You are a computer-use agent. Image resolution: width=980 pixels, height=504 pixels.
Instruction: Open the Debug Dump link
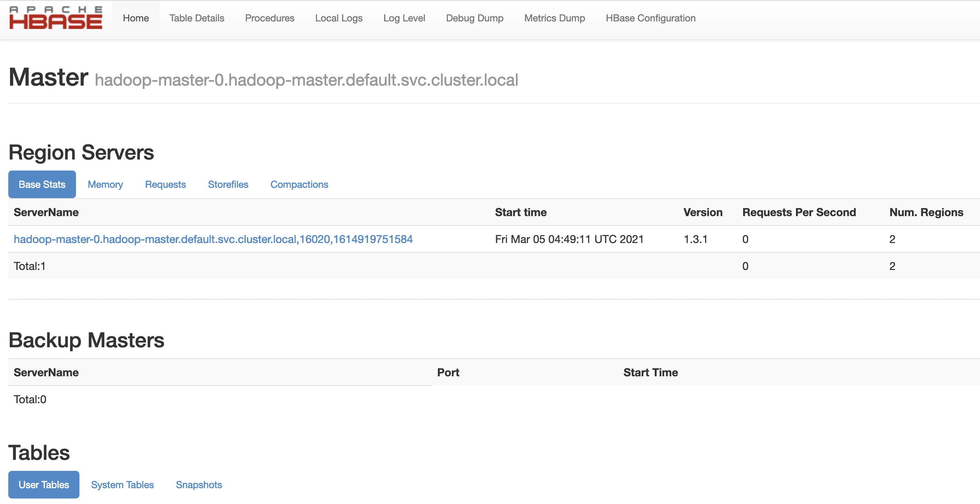coord(474,18)
